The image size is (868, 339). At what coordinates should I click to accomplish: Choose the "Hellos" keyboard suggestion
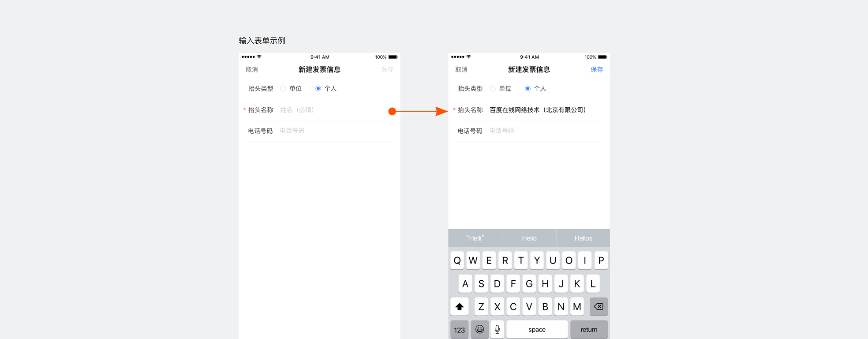click(583, 238)
